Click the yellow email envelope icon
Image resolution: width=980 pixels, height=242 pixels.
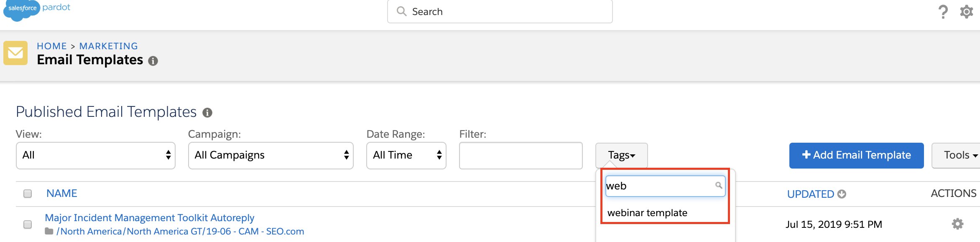click(x=15, y=53)
